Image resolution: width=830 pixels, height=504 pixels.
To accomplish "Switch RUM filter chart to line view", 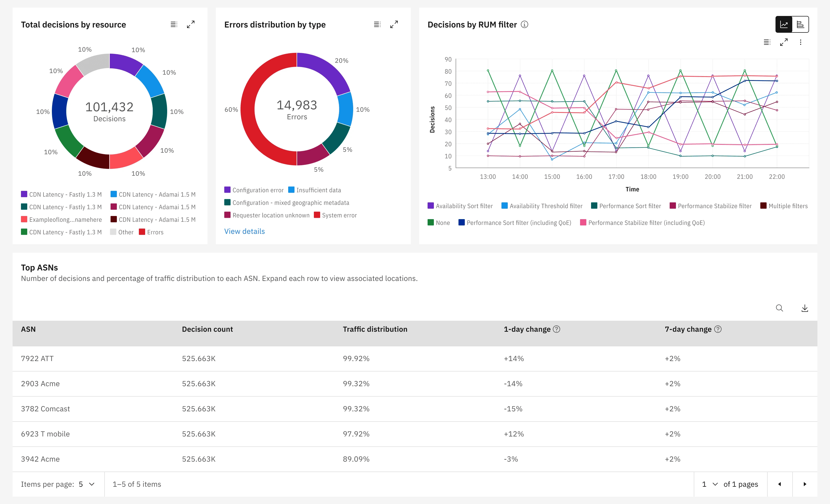I will pos(784,25).
